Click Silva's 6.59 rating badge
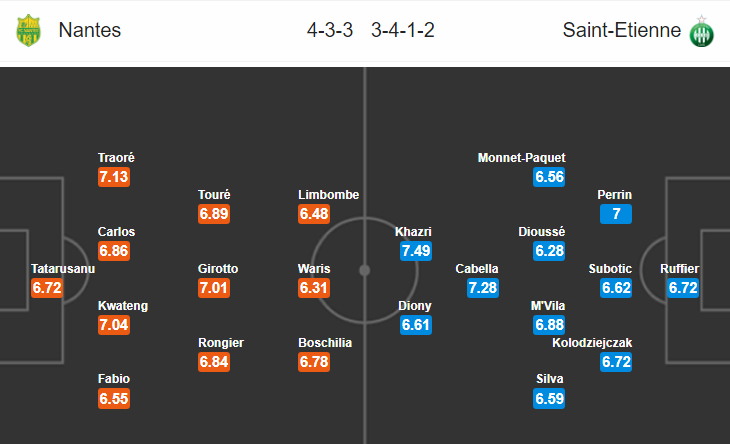 (x=549, y=399)
